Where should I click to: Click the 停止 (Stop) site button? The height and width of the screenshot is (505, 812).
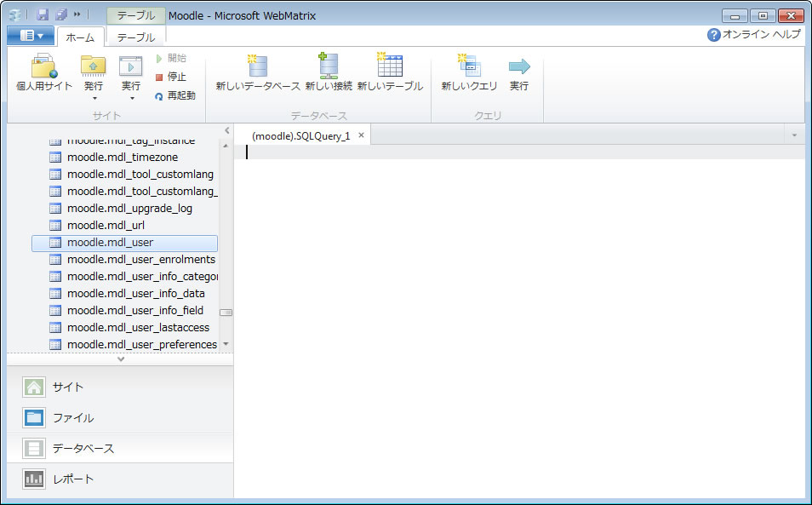170,77
